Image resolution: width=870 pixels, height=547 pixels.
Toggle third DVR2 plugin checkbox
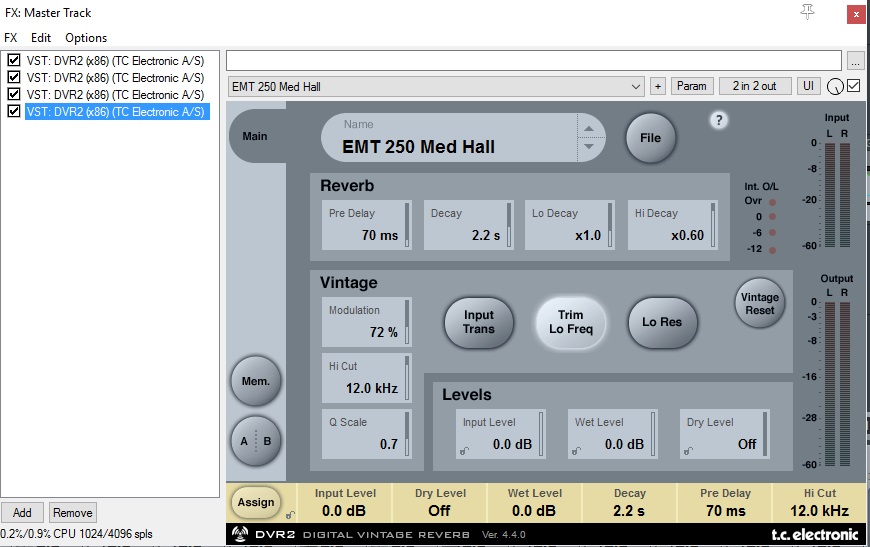point(14,94)
